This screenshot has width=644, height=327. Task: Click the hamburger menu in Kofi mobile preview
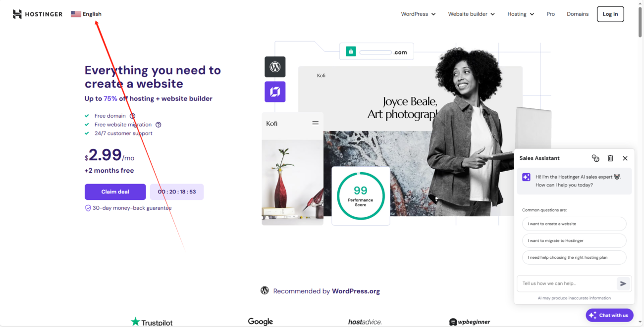click(315, 123)
